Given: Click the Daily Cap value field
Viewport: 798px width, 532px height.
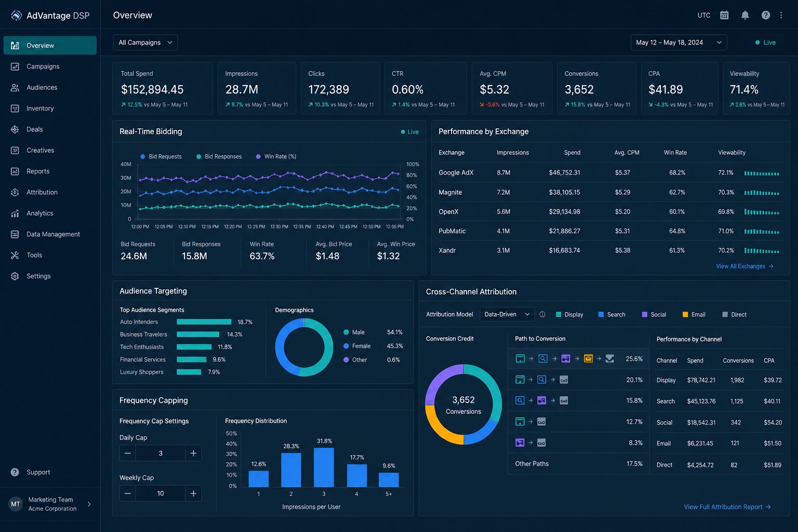Looking at the screenshot, I should point(161,453).
